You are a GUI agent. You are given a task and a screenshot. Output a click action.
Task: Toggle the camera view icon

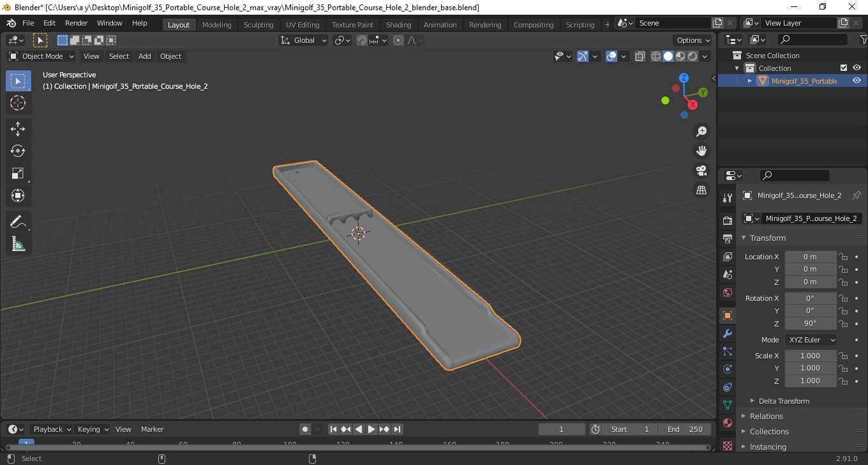701,171
